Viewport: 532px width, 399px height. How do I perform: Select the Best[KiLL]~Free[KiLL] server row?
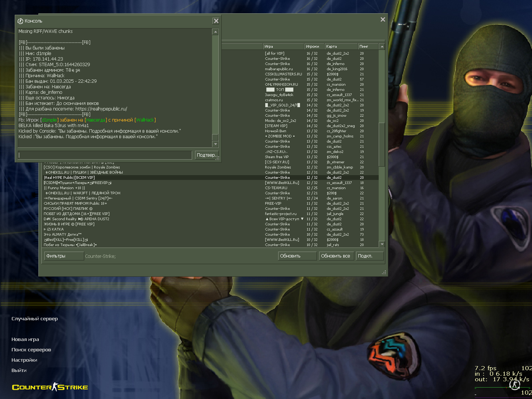coord(211,240)
